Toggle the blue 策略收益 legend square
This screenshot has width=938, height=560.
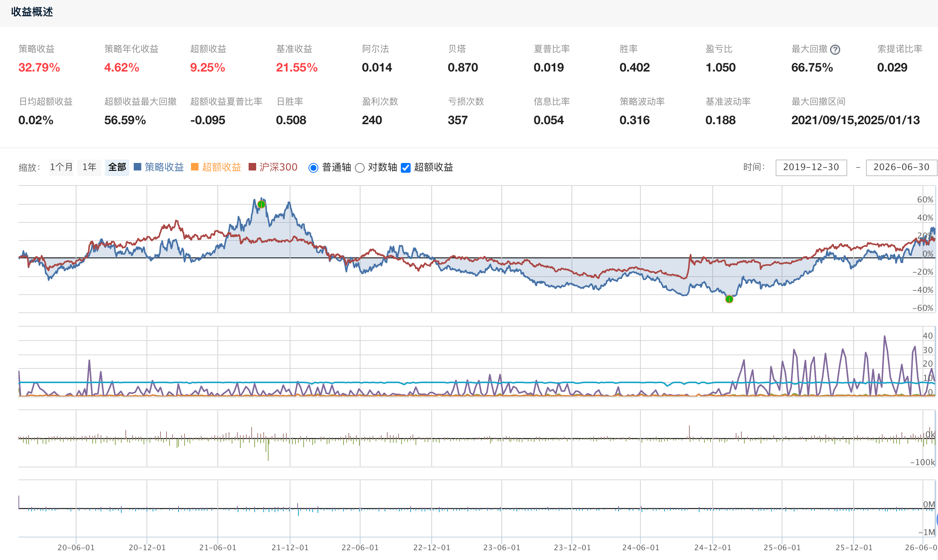(x=137, y=167)
